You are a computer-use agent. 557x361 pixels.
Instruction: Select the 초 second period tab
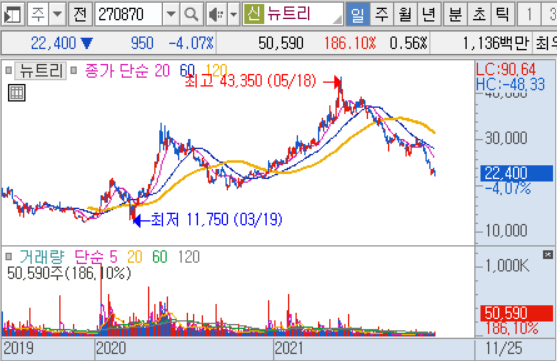(479, 14)
